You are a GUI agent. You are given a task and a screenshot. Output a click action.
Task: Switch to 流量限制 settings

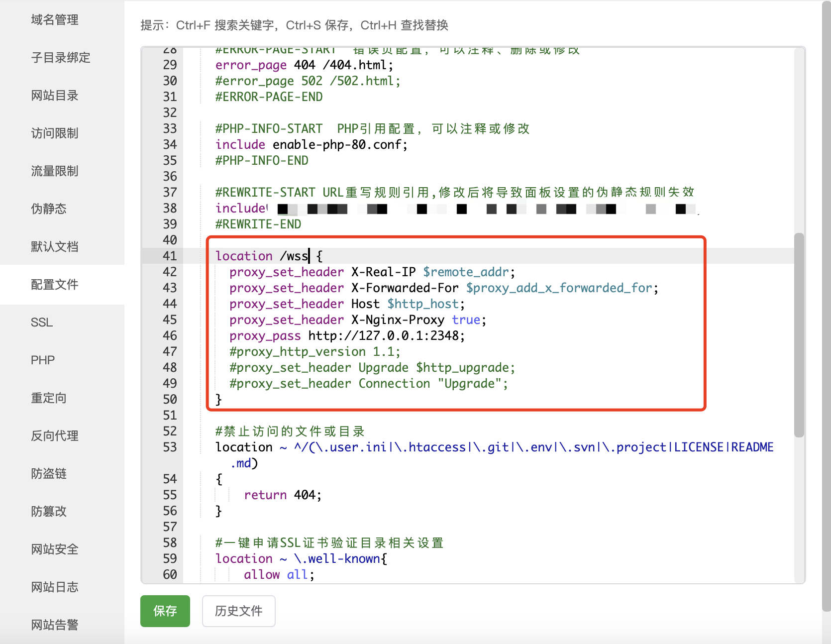coord(55,171)
